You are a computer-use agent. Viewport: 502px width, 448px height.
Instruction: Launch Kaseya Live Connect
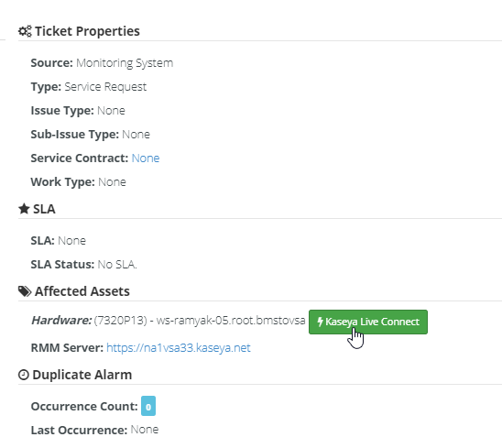pyautogui.click(x=368, y=322)
